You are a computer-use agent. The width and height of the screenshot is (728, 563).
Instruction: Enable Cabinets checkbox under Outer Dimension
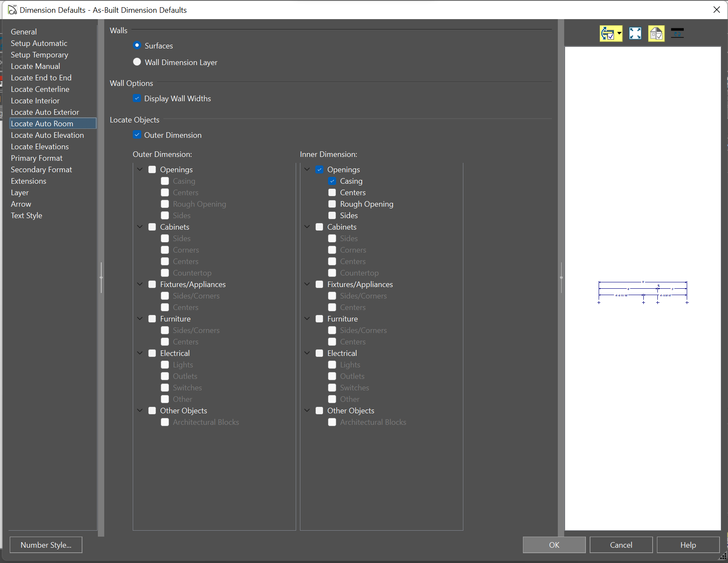pos(152,227)
